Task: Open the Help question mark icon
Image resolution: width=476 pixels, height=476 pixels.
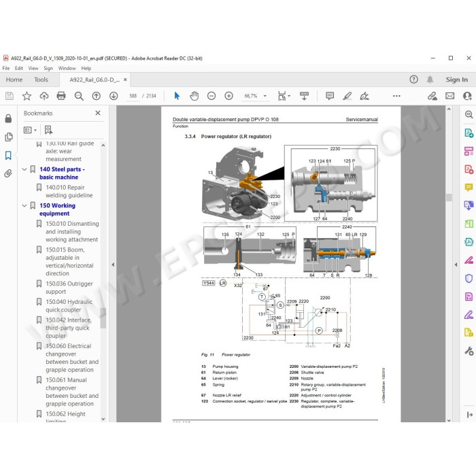Action: click(413, 80)
